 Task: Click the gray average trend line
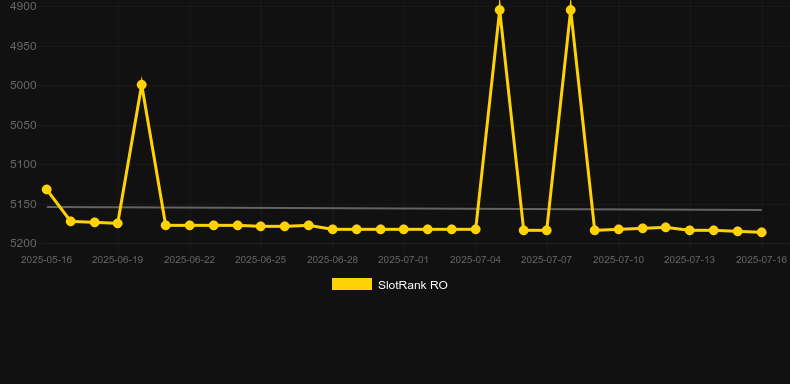click(x=404, y=208)
